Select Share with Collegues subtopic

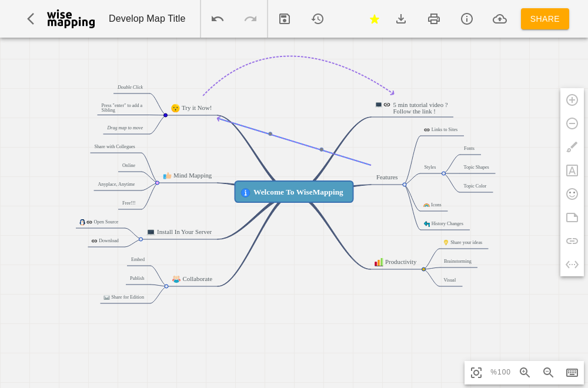coord(115,146)
